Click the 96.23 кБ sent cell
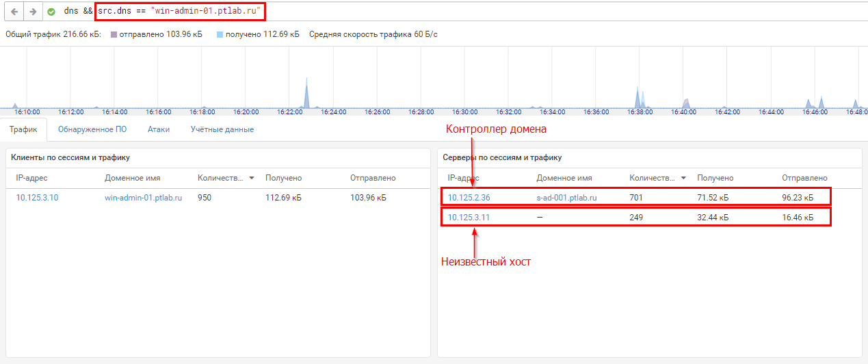 pyautogui.click(x=798, y=198)
